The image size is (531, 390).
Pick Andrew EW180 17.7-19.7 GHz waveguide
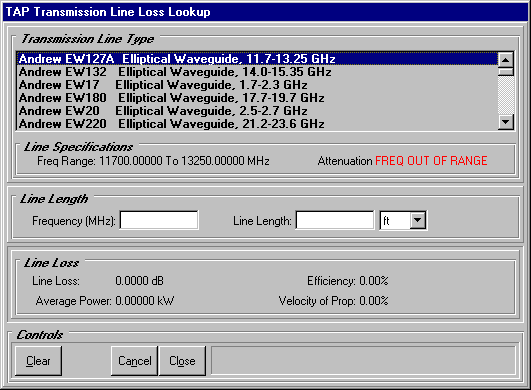257,98
